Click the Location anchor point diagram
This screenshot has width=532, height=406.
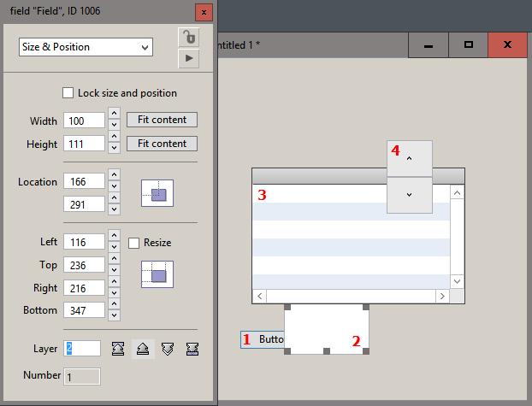tap(157, 193)
